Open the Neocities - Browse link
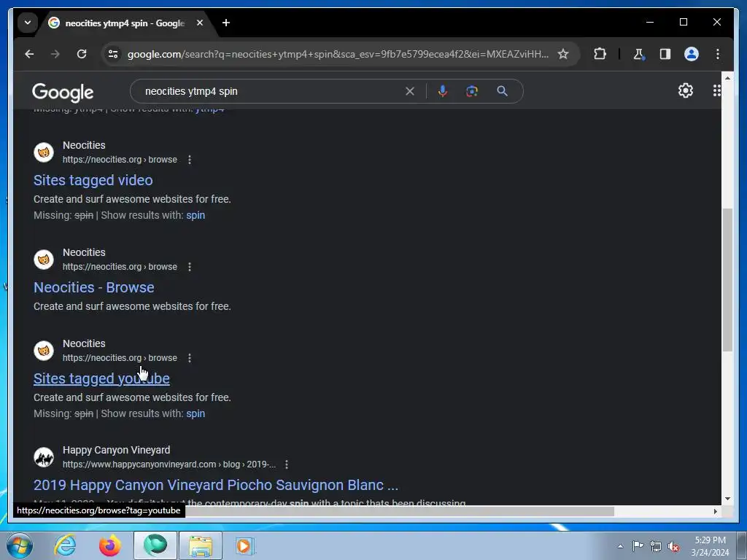 point(94,287)
